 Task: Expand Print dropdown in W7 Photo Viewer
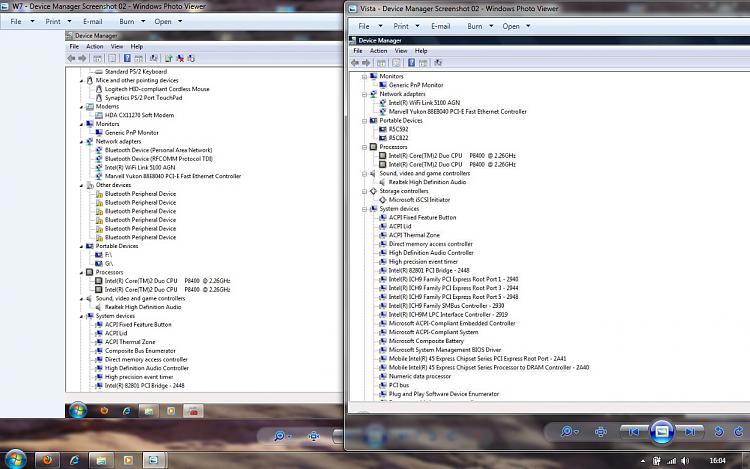point(69,22)
